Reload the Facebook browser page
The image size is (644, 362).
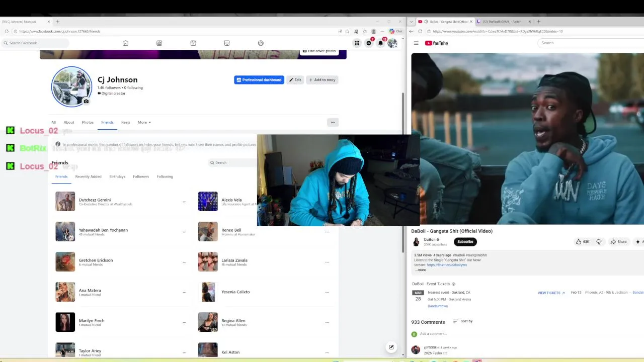7,31
